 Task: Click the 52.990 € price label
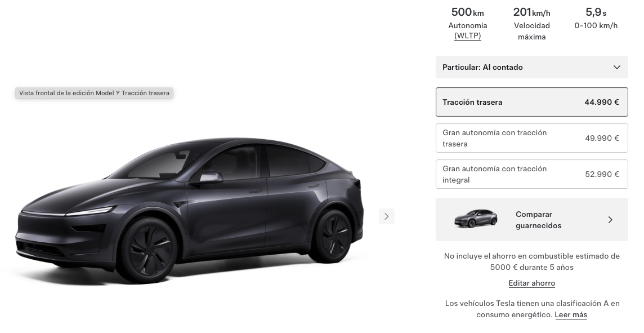click(602, 174)
